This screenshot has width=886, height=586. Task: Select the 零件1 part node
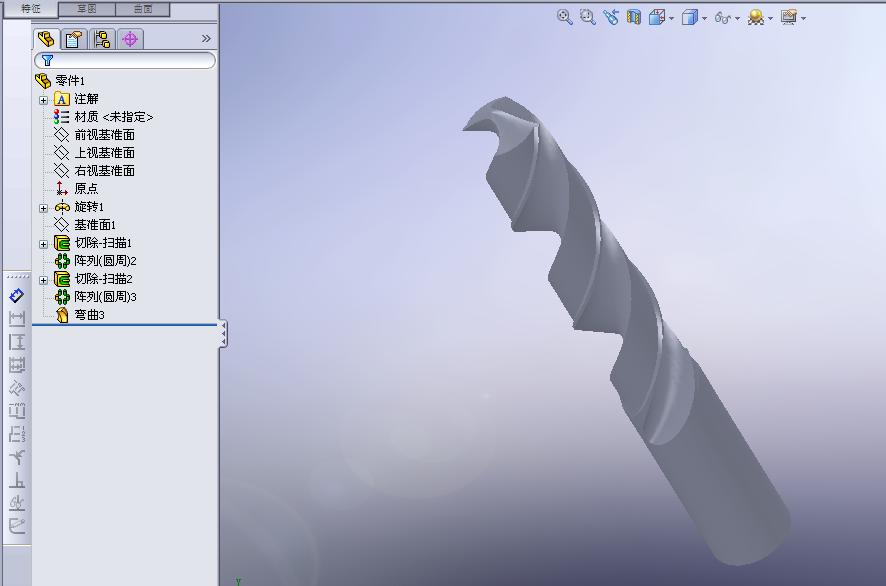click(x=60, y=81)
